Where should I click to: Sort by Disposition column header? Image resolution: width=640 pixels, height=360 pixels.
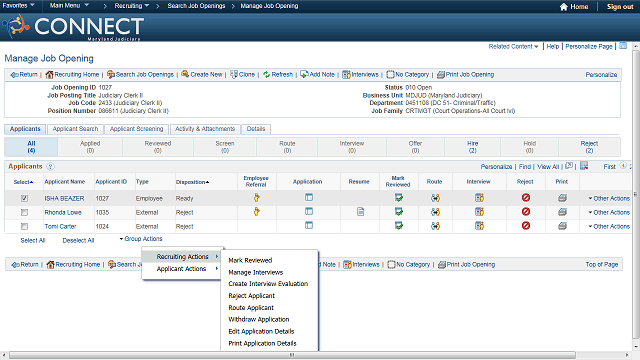[x=192, y=182]
